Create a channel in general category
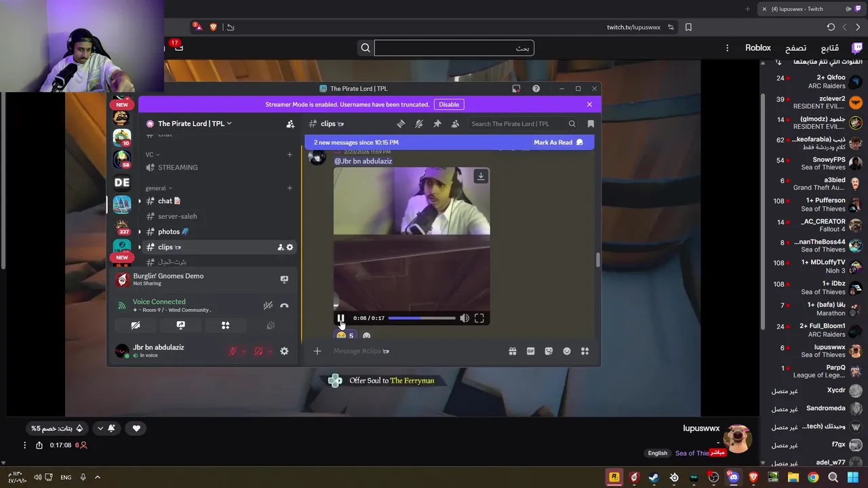Image resolution: width=868 pixels, height=488 pixels. tap(290, 188)
